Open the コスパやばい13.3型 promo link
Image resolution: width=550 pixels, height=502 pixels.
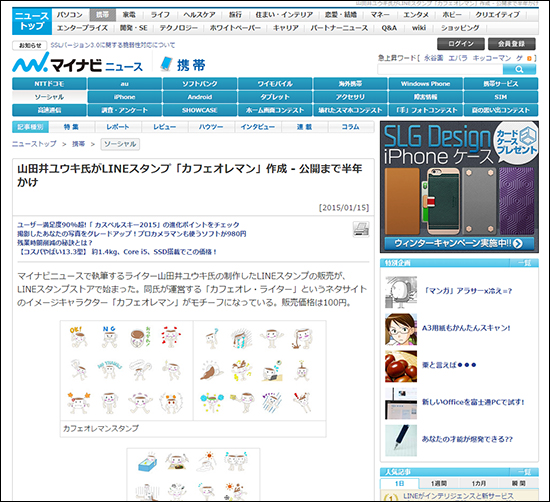tap(117, 252)
